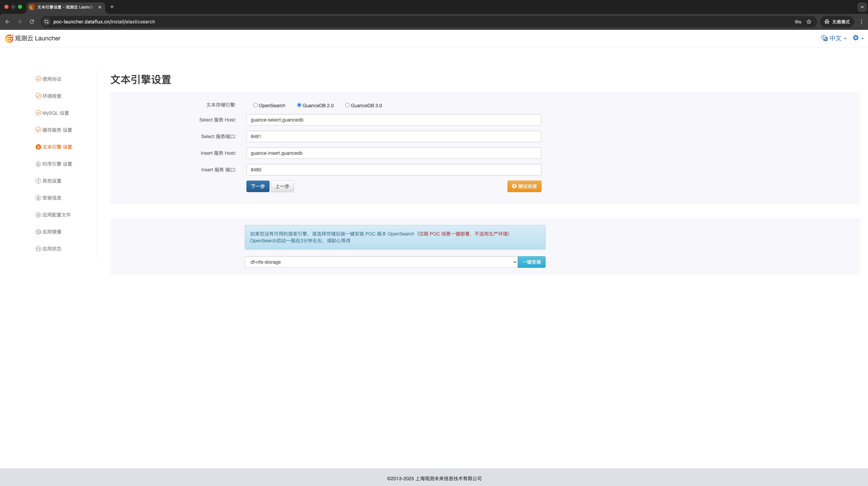Viewport: 868px width, 486px height.
Task: Click the 观测云 Launcher logo
Action: [x=32, y=38]
